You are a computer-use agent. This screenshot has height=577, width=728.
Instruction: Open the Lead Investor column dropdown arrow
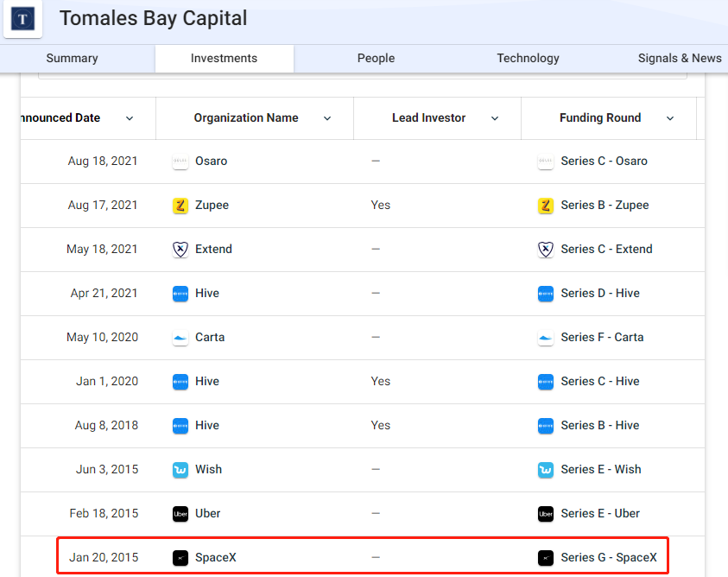pyautogui.click(x=495, y=118)
